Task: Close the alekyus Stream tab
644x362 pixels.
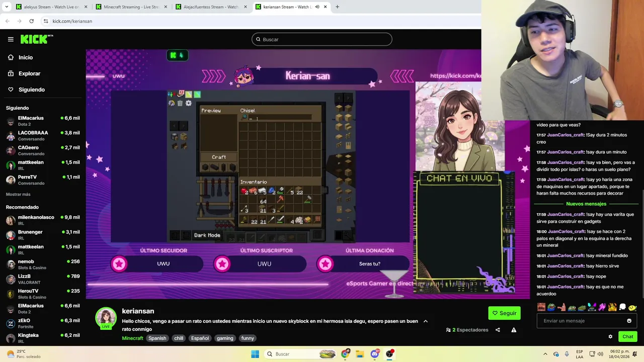Action: [x=86, y=7]
